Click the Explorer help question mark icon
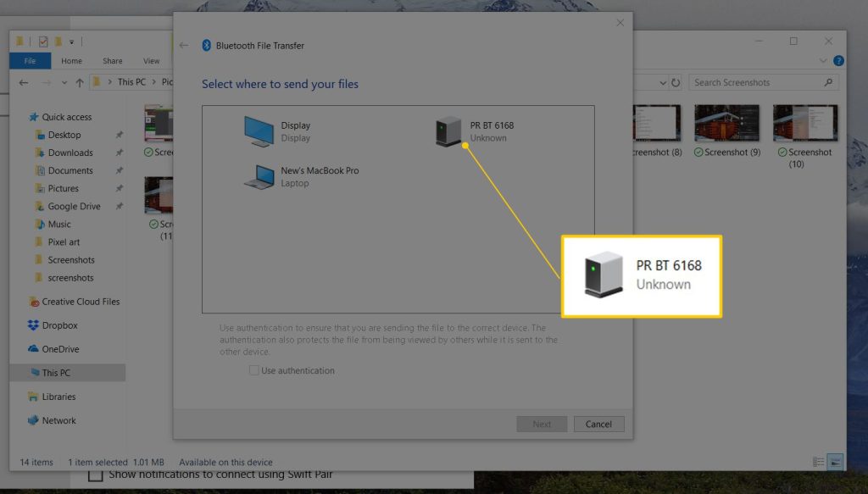The height and width of the screenshot is (494, 868). pyautogui.click(x=838, y=61)
